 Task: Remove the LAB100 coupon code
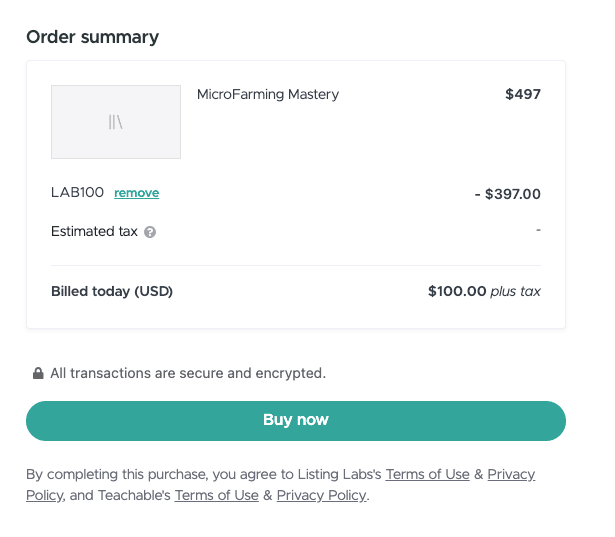coord(136,193)
